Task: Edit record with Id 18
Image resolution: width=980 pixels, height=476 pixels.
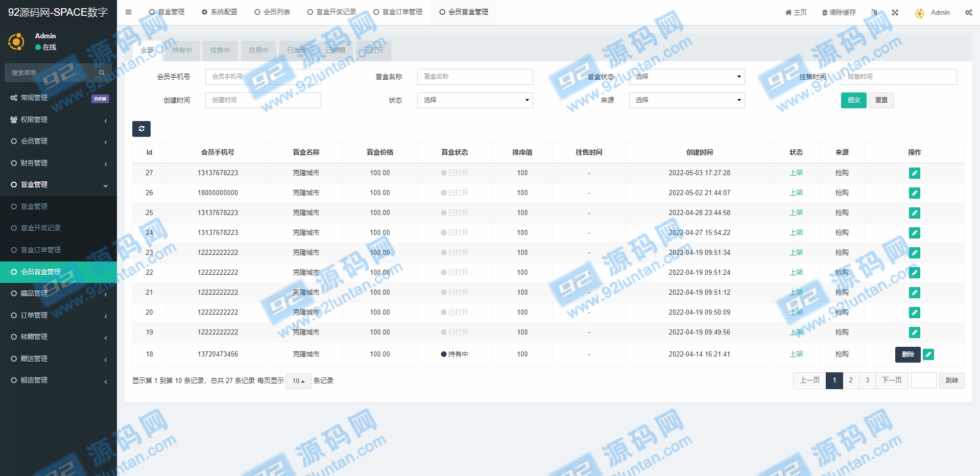Action: (928, 354)
